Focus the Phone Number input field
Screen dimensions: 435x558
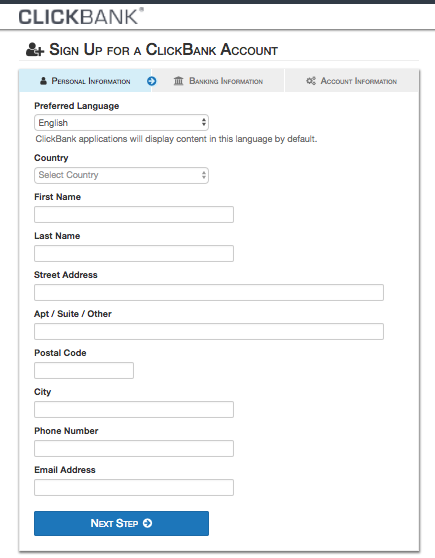click(134, 448)
